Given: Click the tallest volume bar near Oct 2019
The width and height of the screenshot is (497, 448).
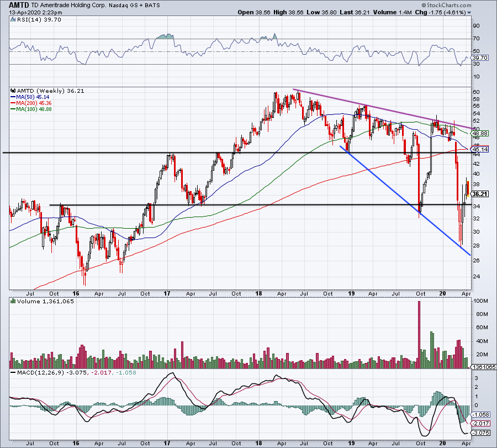Looking at the screenshot, I should click(x=419, y=335).
